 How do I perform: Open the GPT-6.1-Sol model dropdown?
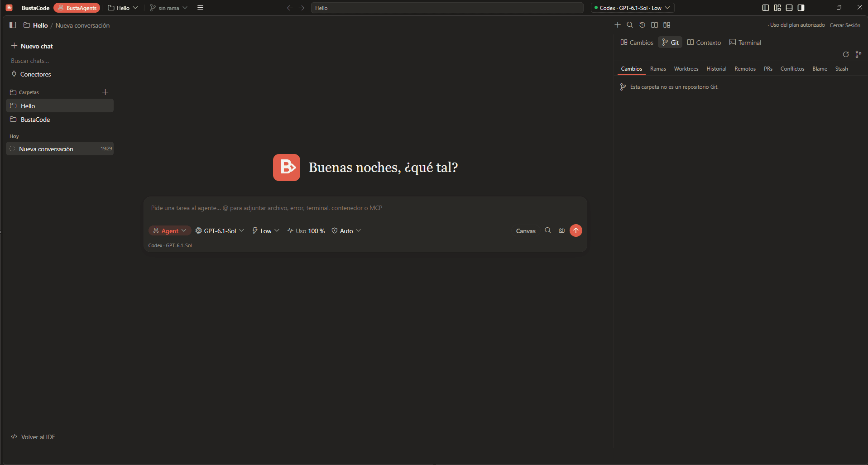[x=220, y=231]
